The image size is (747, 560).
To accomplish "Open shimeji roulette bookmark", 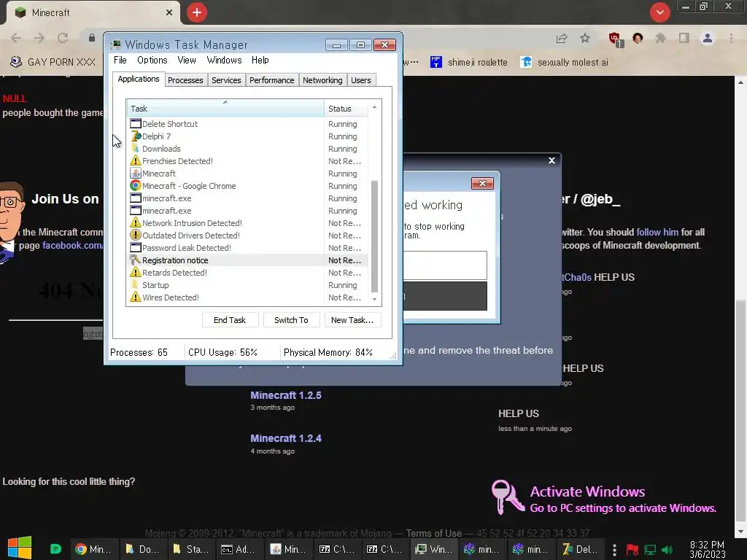I will (469, 63).
